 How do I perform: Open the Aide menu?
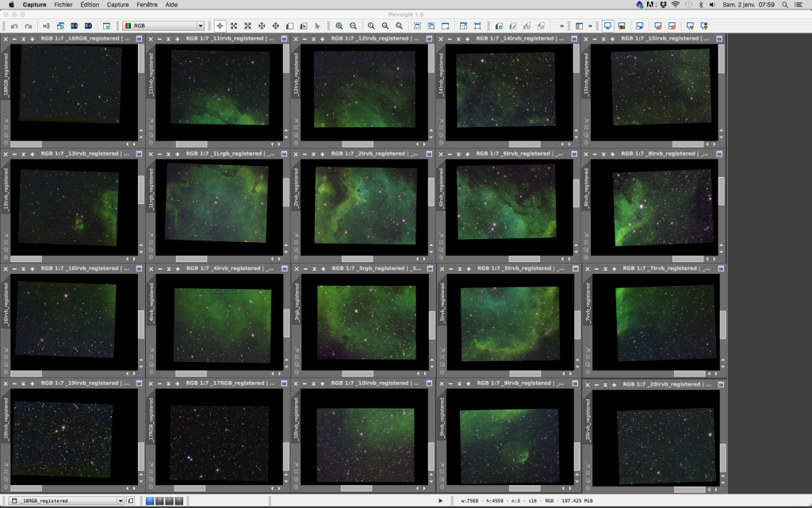[171, 5]
